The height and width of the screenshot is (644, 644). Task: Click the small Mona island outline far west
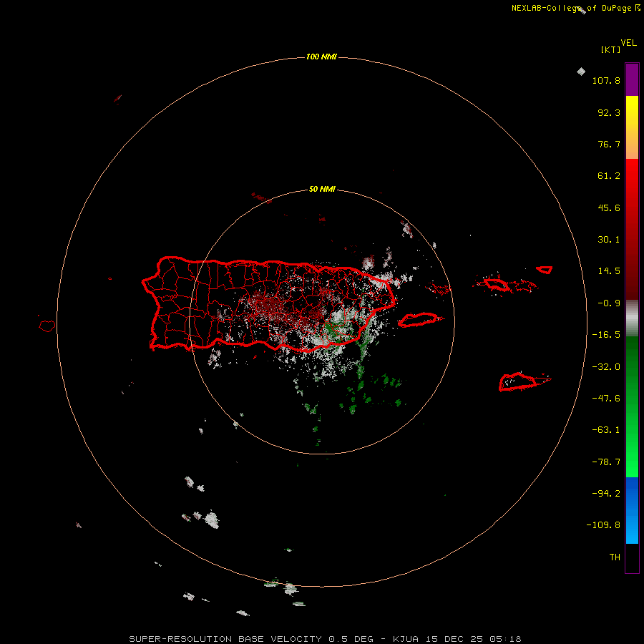click(47, 326)
